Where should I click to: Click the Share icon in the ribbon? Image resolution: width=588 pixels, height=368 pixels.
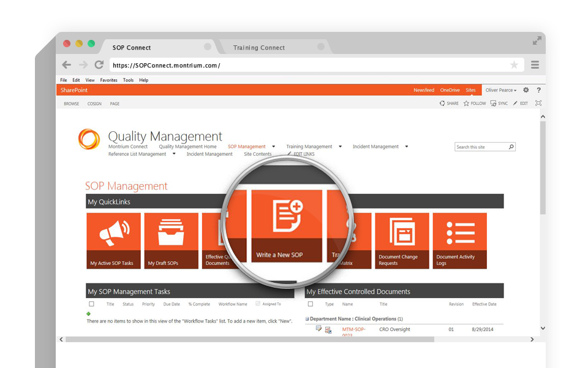(x=442, y=103)
